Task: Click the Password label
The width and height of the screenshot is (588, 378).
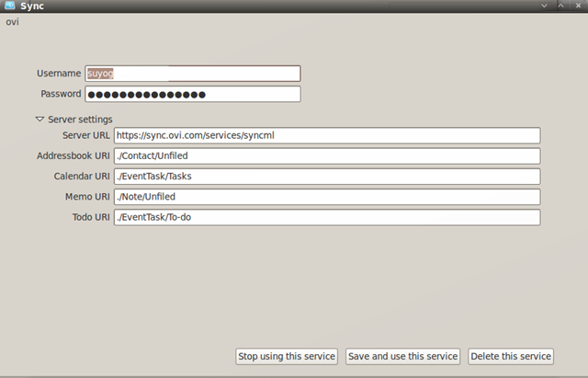Action: pyautogui.click(x=61, y=94)
